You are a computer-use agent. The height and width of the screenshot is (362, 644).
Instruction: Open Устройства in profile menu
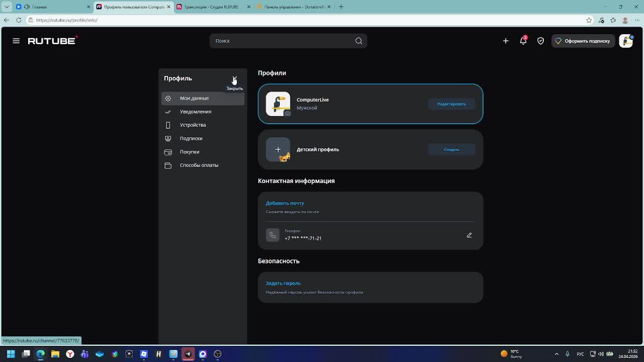point(203,125)
